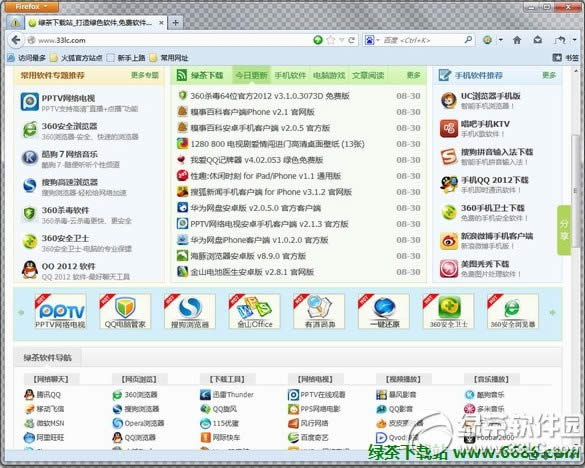Image resolution: width=585 pixels, height=468 pixels.
Task: Switch to 手机软件 tab
Action: point(290,75)
